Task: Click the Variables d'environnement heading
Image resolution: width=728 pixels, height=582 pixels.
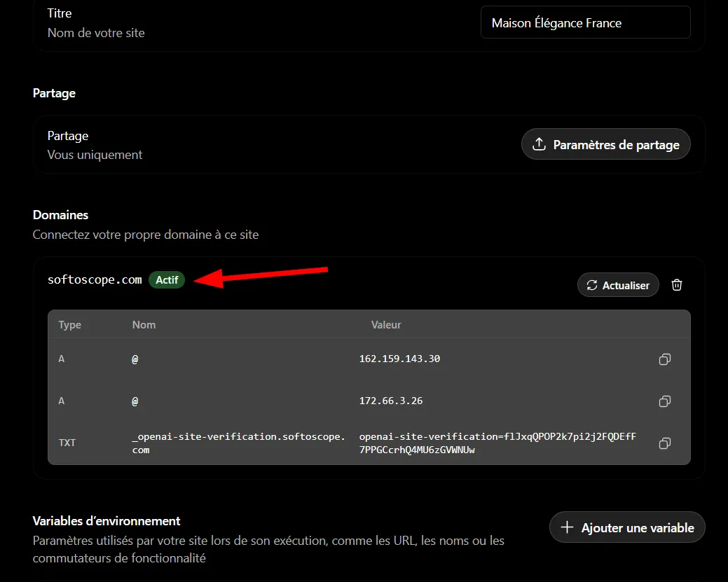Action: 107,521
